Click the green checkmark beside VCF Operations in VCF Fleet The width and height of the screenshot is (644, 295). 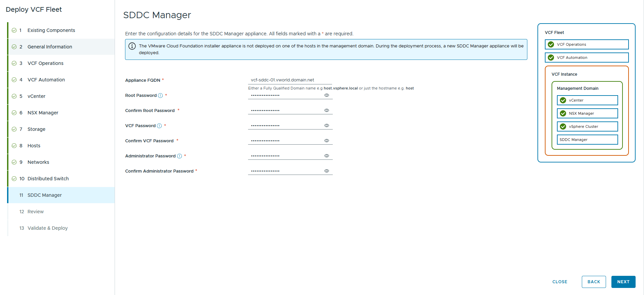coord(551,44)
